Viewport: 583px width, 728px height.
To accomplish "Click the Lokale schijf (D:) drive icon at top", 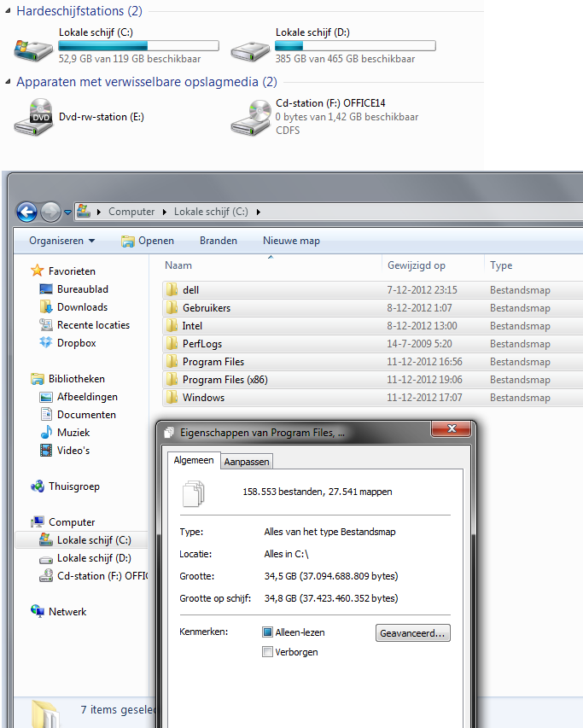I will pos(250,50).
